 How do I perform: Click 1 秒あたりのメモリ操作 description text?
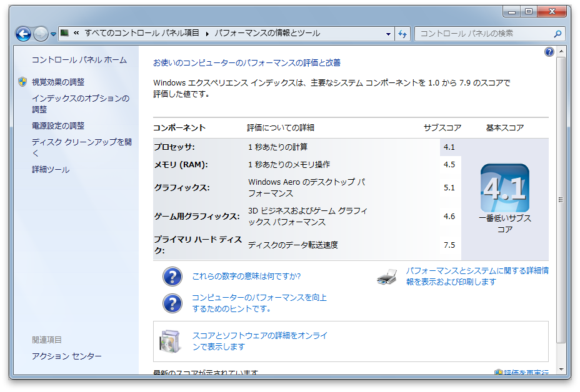289,165
